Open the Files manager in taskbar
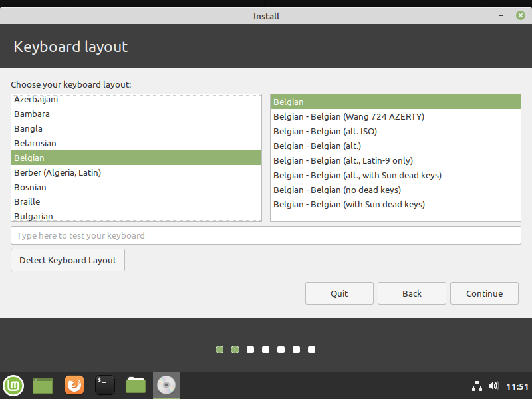 coord(136,385)
